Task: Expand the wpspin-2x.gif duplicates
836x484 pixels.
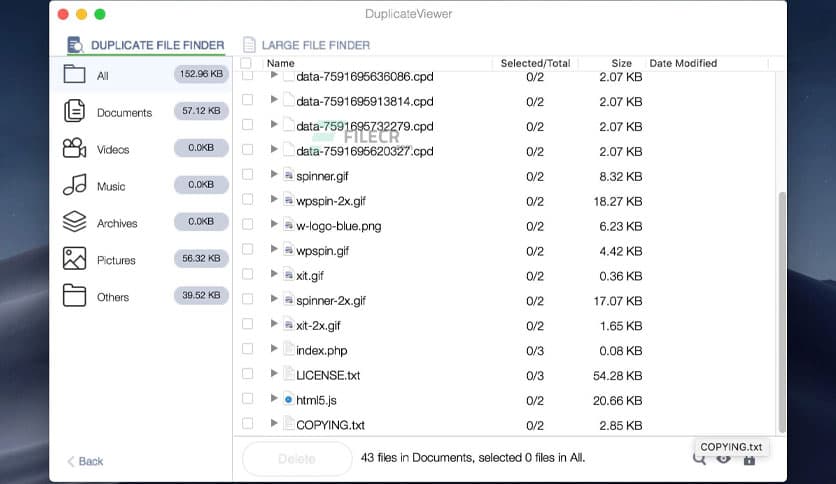Action: (274, 199)
